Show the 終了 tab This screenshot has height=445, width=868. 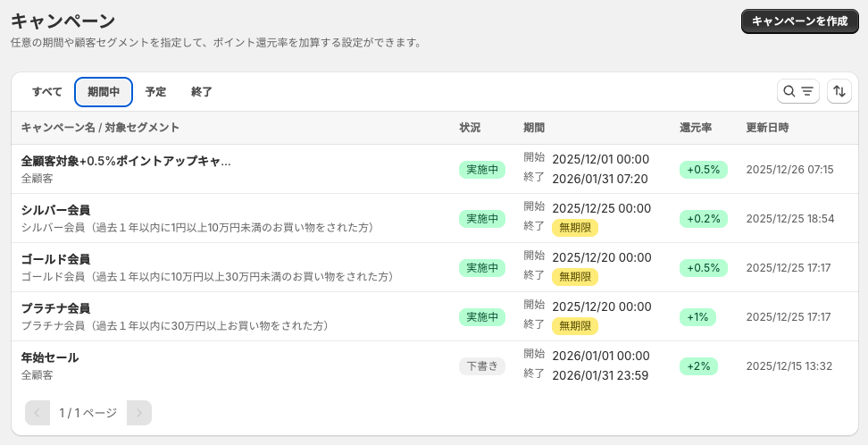click(202, 92)
